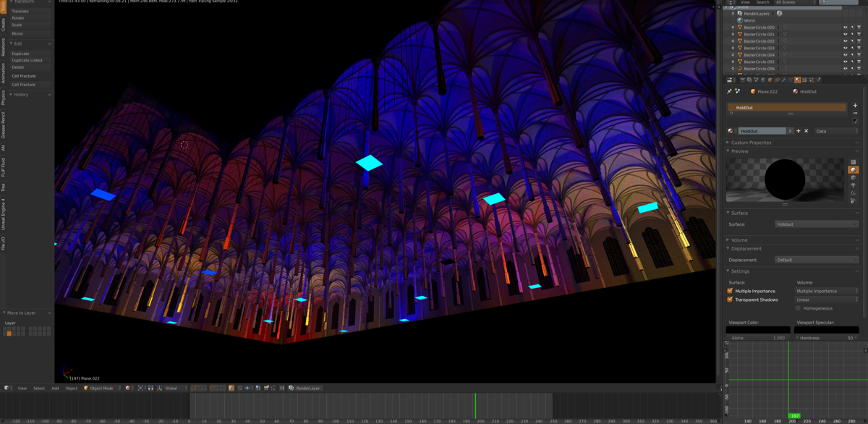Open the Viewport Color swatch
The height and width of the screenshot is (424, 868).
pyautogui.click(x=758, y=330)
